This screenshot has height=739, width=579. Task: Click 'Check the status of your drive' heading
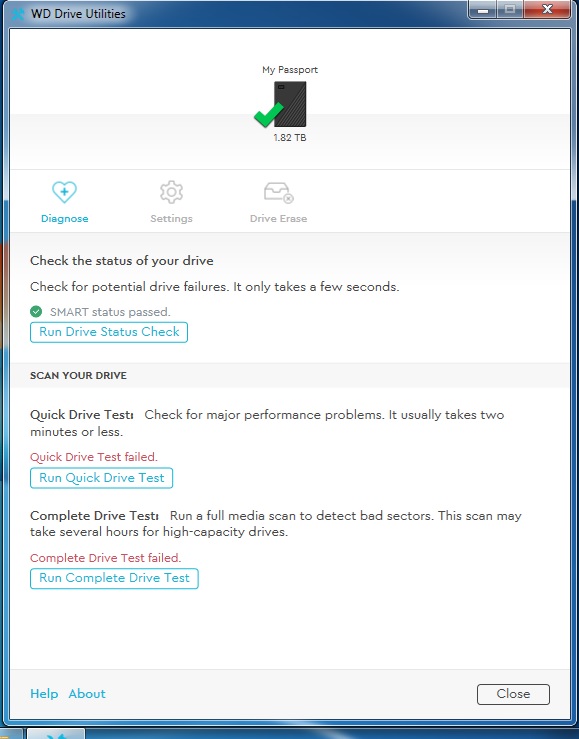pyautogui.click(x=122, y=261)
